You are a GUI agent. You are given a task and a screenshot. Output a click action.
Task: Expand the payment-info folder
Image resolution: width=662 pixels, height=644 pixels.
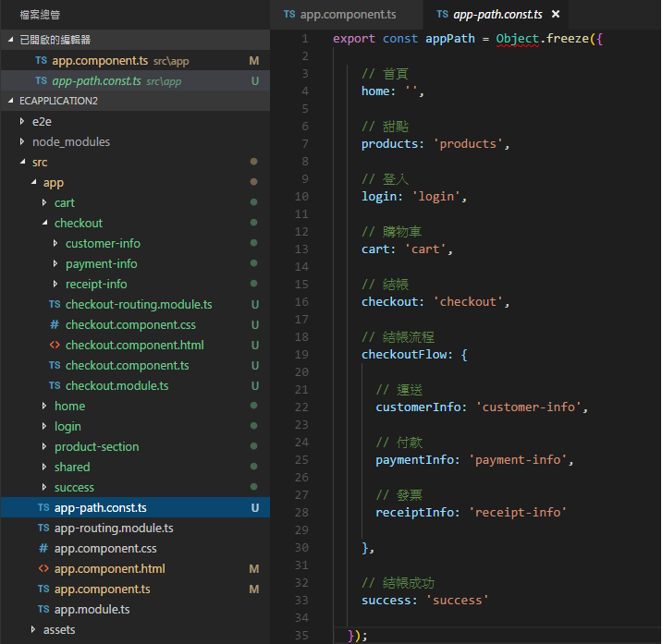(x=55, y=263)
